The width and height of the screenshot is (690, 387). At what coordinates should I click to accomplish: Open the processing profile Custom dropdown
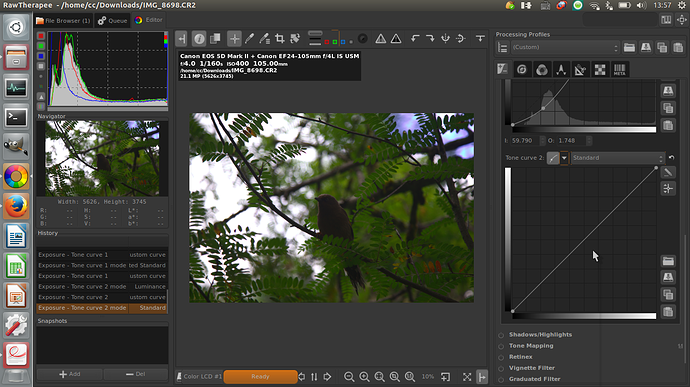point(565,47)
